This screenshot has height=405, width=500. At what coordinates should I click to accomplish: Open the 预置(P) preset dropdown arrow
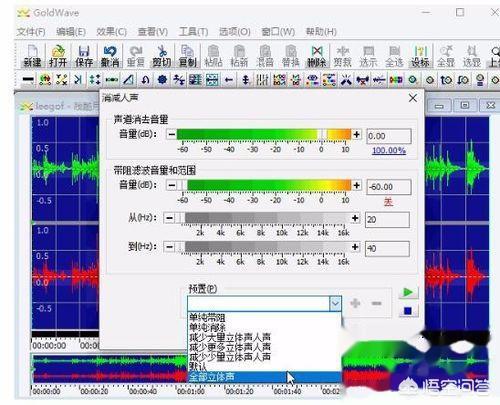point(335,303)
